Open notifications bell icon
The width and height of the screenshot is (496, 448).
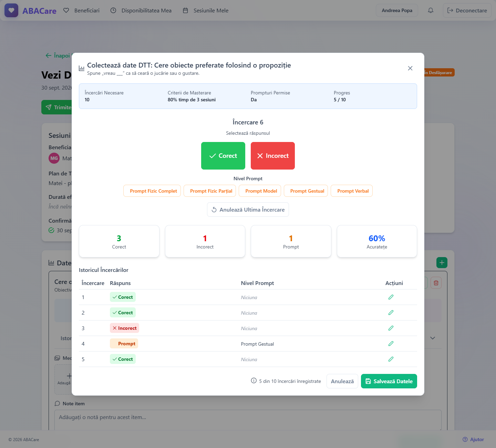pos(431,10)
